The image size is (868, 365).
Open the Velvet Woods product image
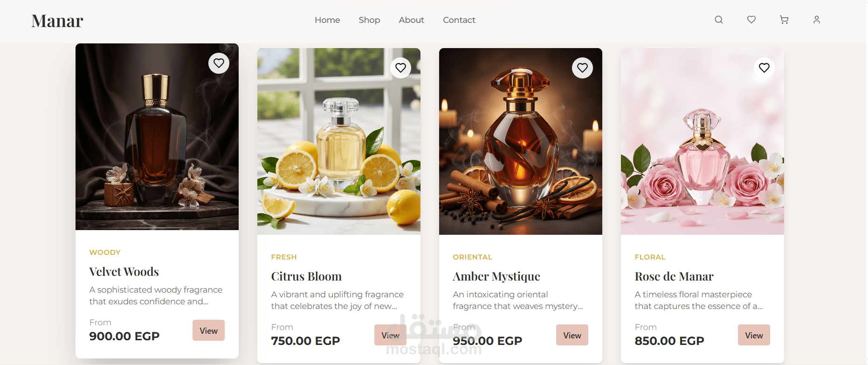(x=157, y=137)
